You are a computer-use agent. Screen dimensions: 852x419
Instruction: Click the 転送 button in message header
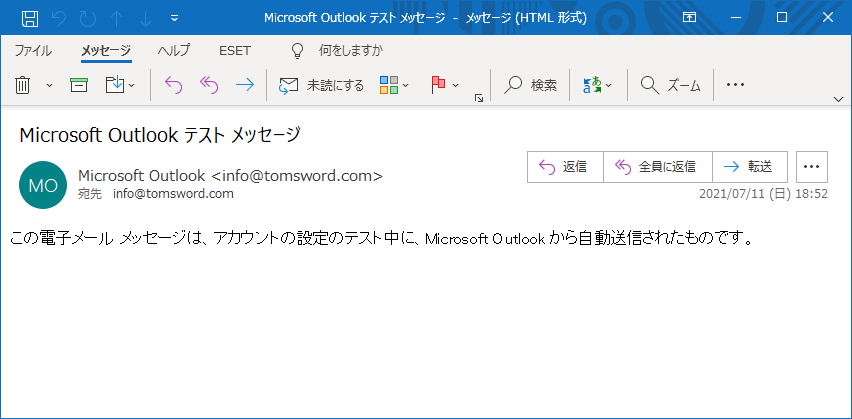tap(750, 167)
